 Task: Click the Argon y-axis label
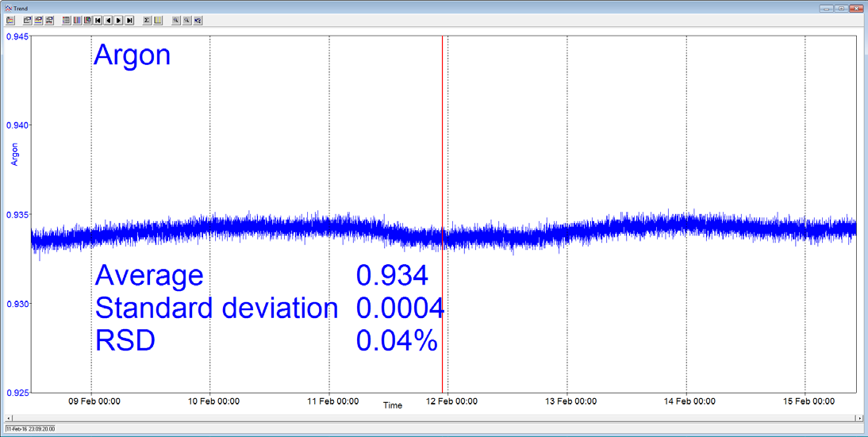click(x=14, y=155)
